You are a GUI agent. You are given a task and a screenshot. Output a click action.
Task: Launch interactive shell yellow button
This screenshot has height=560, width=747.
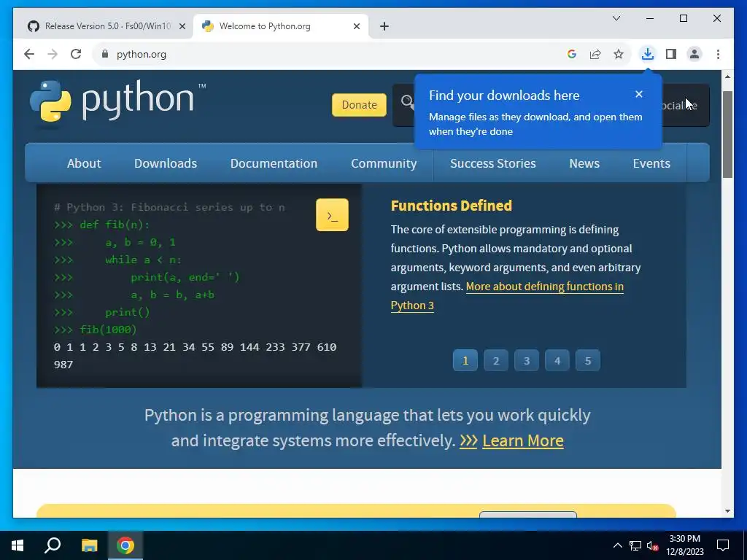332,215
